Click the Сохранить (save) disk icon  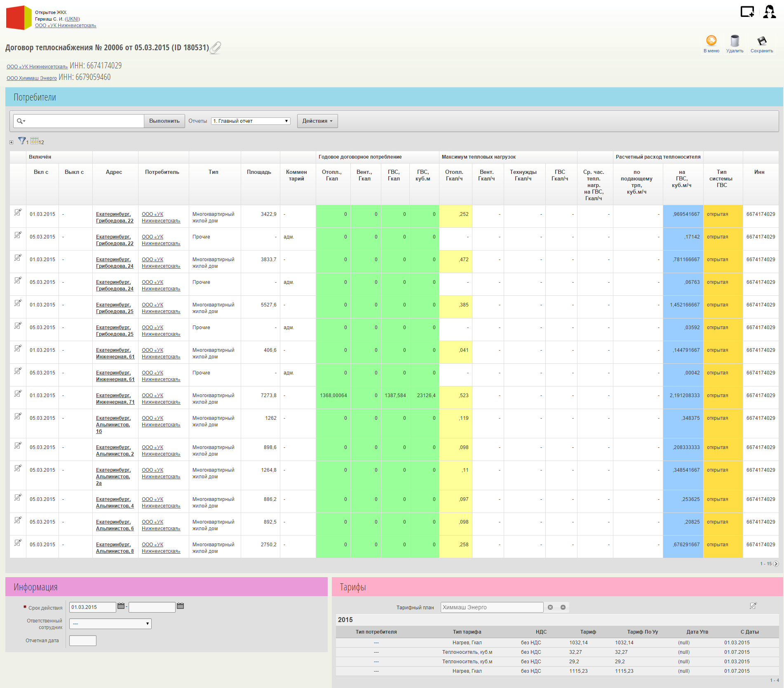pyautogui.click(x=761, y=41)
